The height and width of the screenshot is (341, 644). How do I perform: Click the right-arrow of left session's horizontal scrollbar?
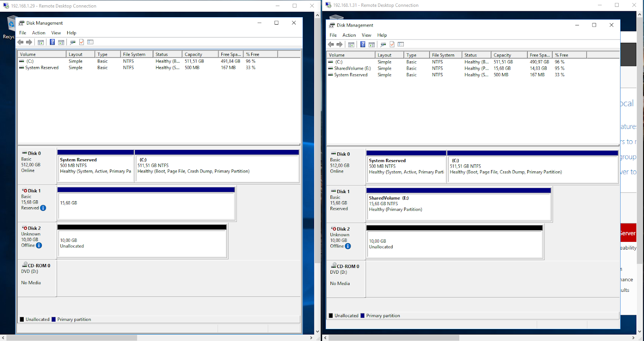311,338
